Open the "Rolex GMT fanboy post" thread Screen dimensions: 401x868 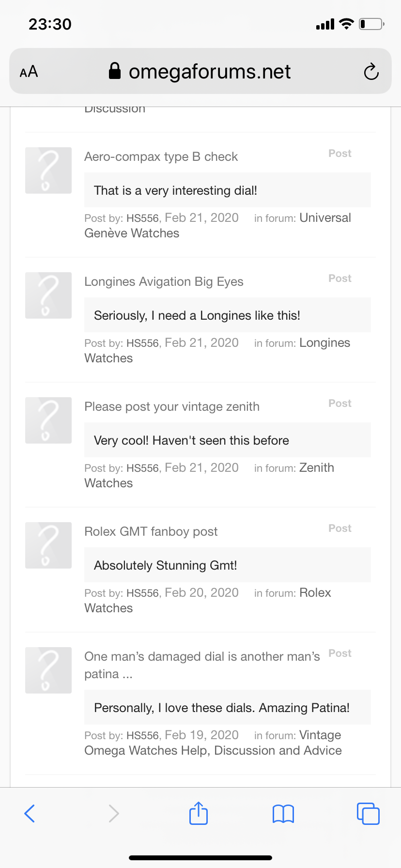tap(151, 532)
